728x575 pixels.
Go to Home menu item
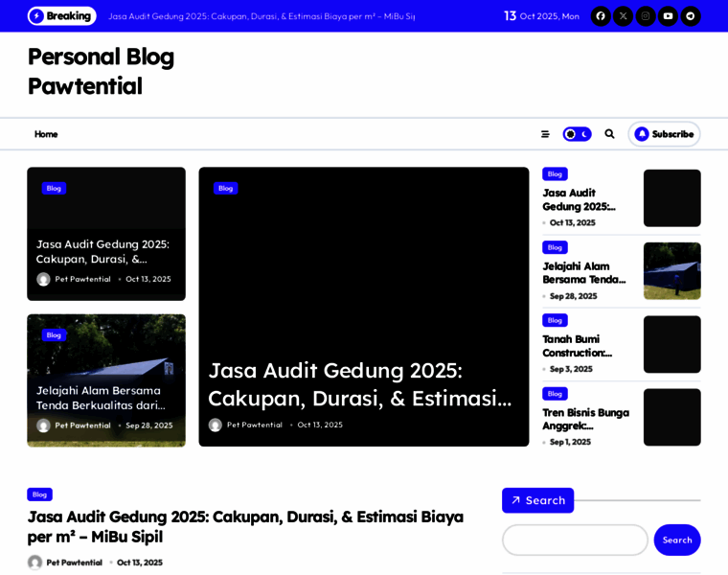point(46,134)
